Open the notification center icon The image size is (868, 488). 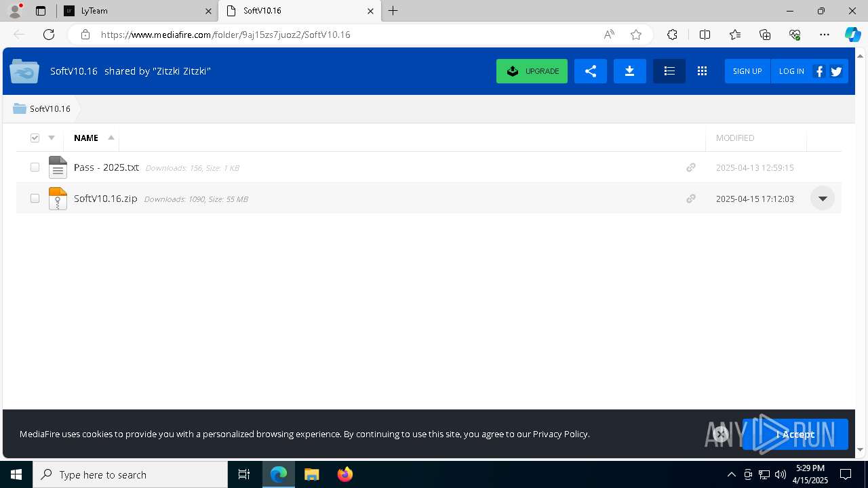click(846, 474)
